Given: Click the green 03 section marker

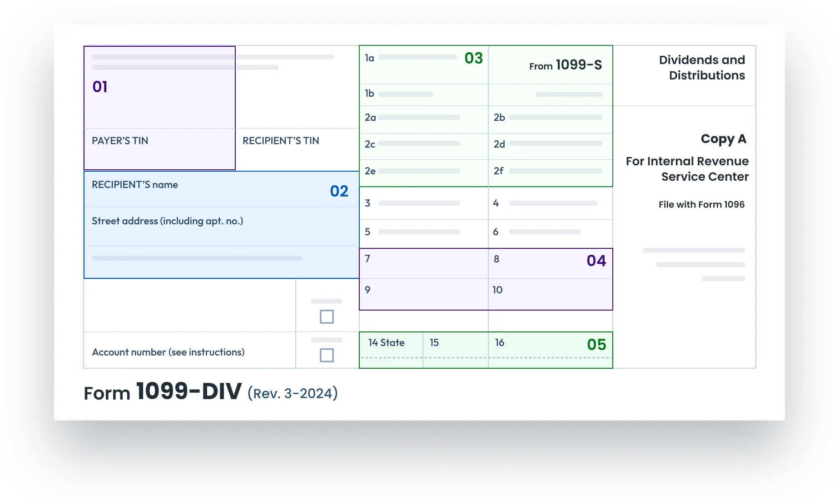Looking at the screenshot, I should 473,58.
